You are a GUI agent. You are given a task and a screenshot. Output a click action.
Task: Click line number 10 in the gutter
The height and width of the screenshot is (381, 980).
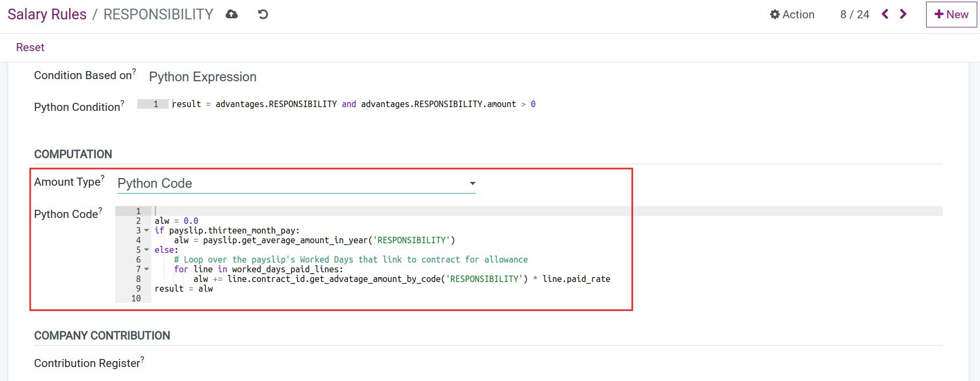point(136,299)
